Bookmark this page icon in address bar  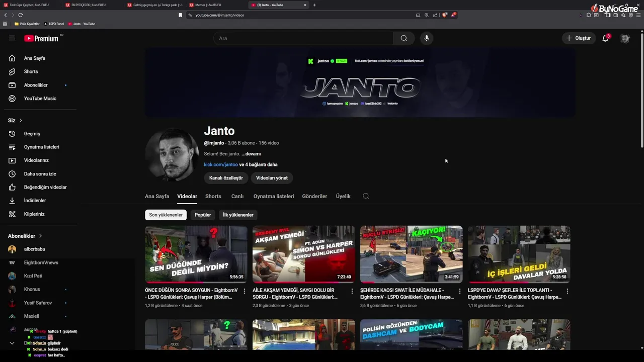tap(180, 15)
